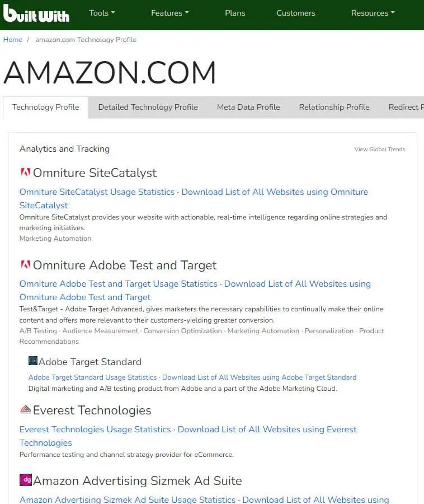Image resolution: width=424 pixels, height=504 pixels.
Task: Click the pink dg Sizmek icon
Action: coord(25,480)
